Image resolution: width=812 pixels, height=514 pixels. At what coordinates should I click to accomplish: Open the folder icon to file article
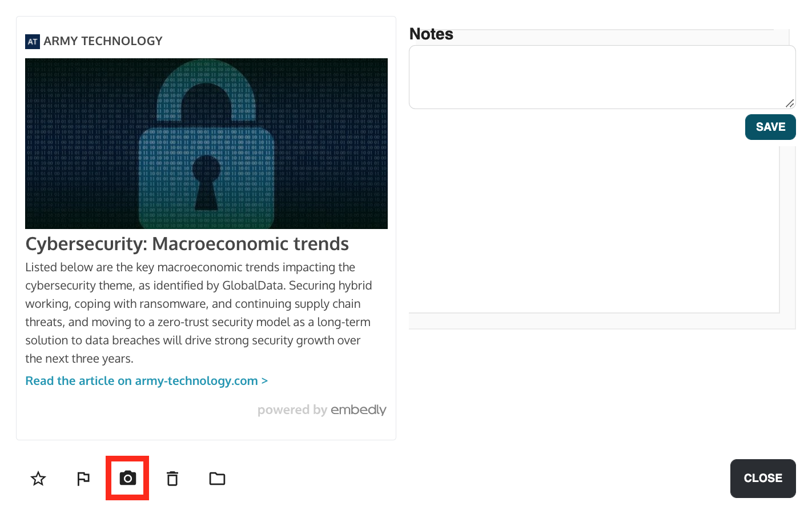tap(217, 479)
